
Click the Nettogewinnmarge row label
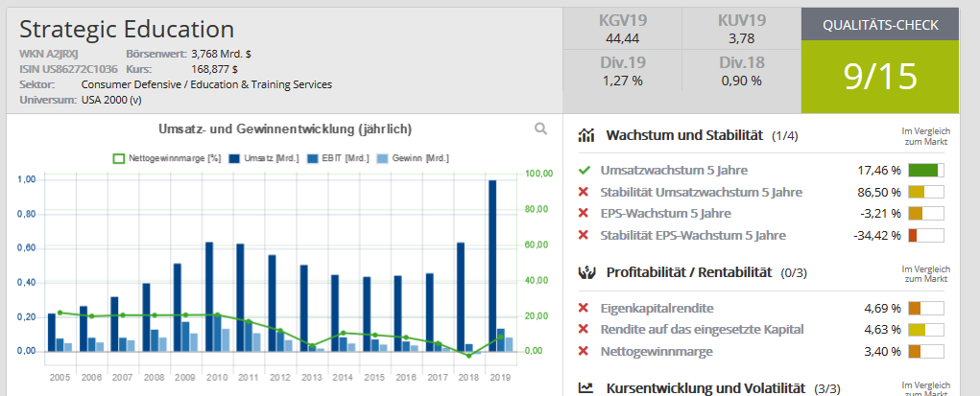(x=657, y=352)
